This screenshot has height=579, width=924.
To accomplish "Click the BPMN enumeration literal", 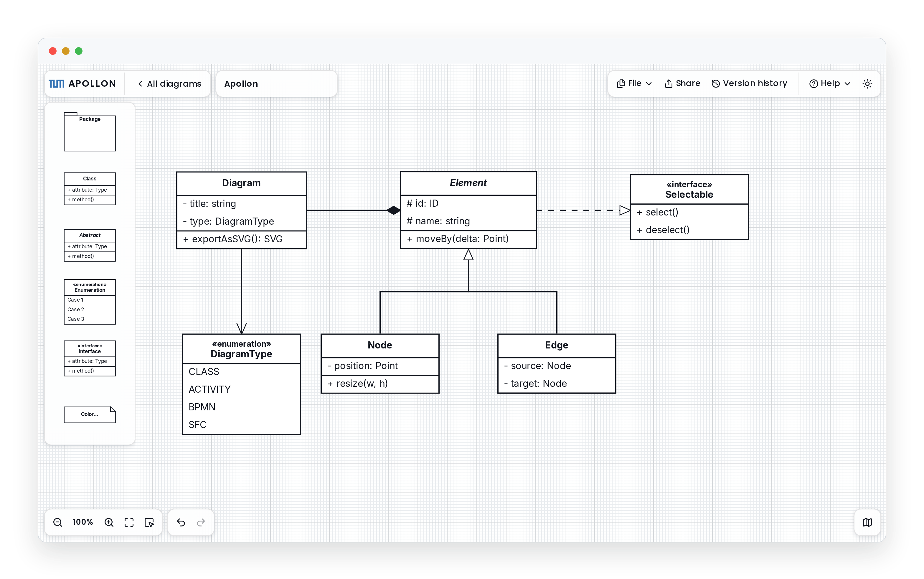I will tap(241, 407).
